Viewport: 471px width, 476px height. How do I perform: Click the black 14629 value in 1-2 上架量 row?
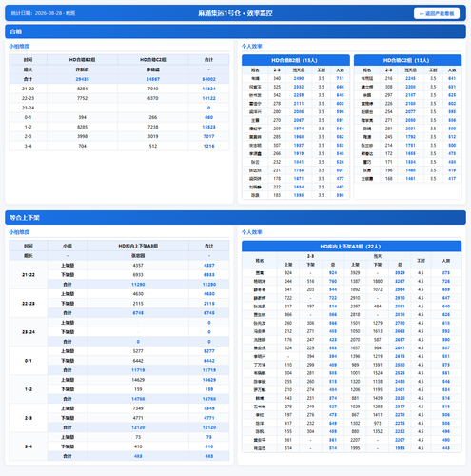pyautogui.click(x=138, y=380)
